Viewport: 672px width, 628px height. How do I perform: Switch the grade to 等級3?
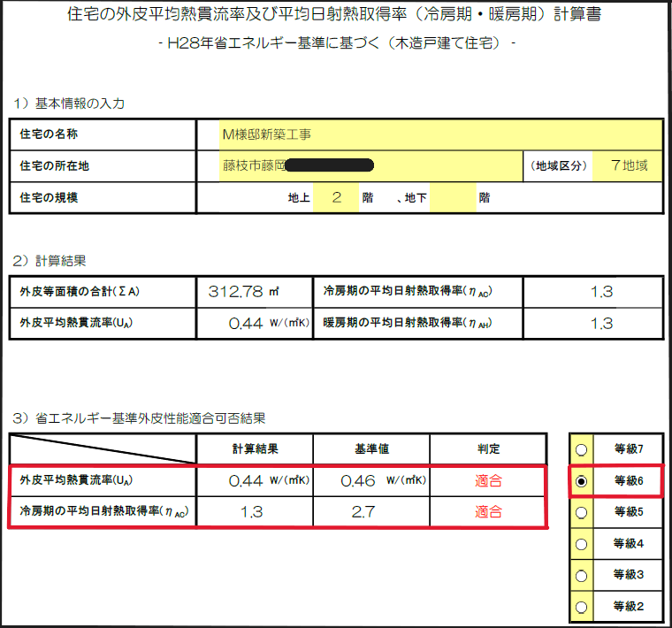(x=581, y=575)
